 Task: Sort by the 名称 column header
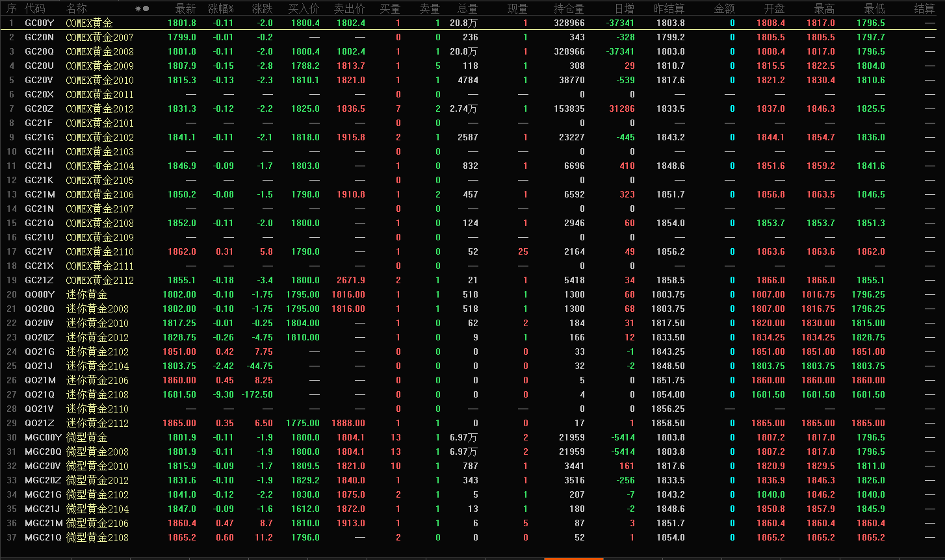(76, 8)
